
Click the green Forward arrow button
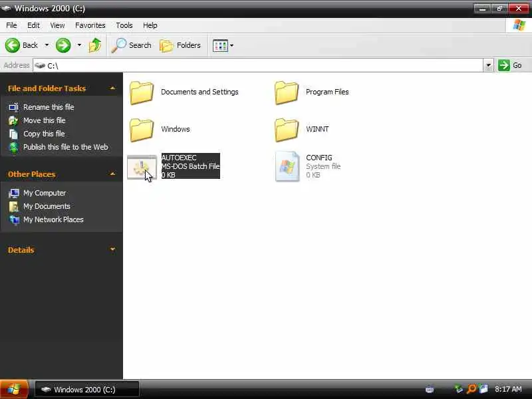(x=63, y=45)
